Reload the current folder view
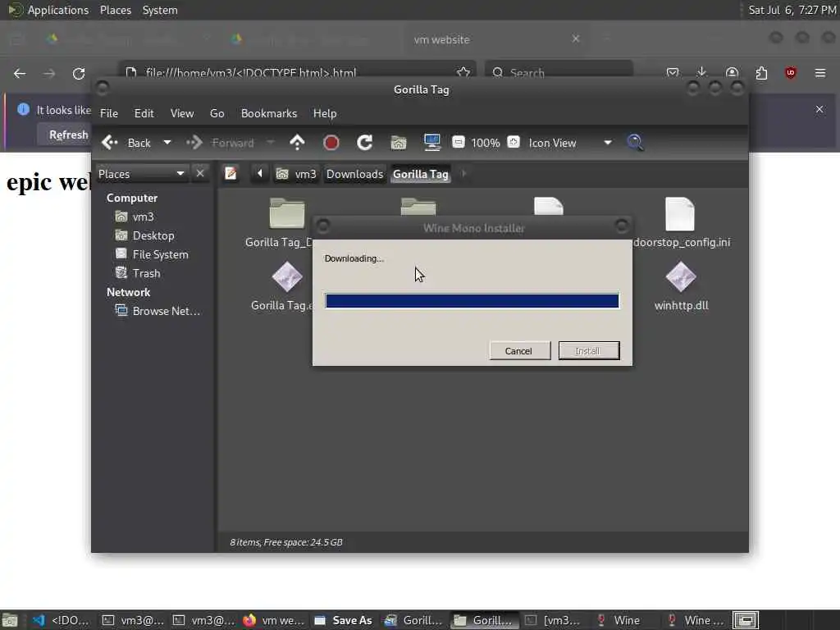This screenshot has height=630, width=840. (365, 143)
